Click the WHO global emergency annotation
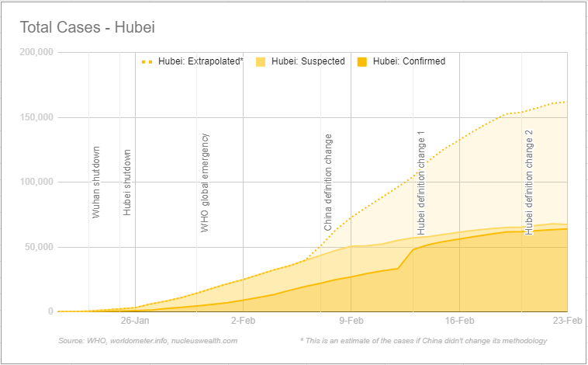This screenshot has width=588, height=365. [205, 182]
